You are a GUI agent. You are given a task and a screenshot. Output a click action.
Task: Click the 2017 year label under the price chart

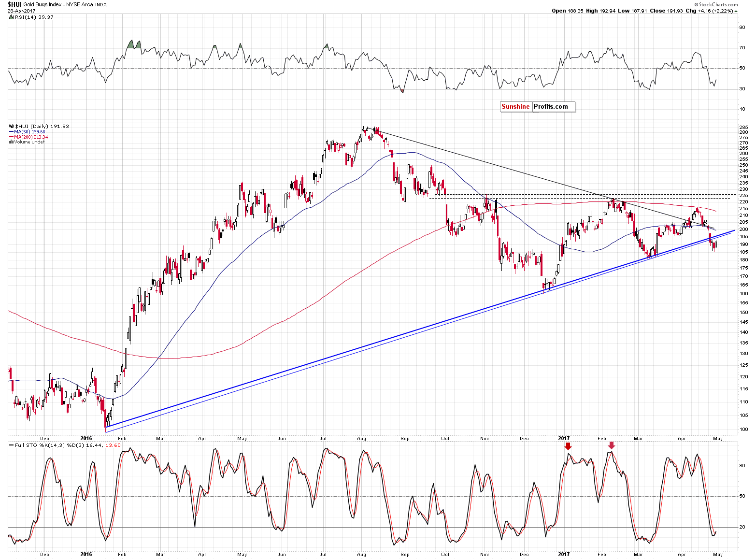coord(564,439)
